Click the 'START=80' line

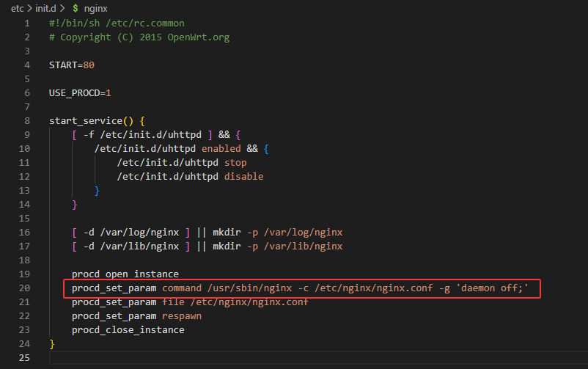pos(72,65)
